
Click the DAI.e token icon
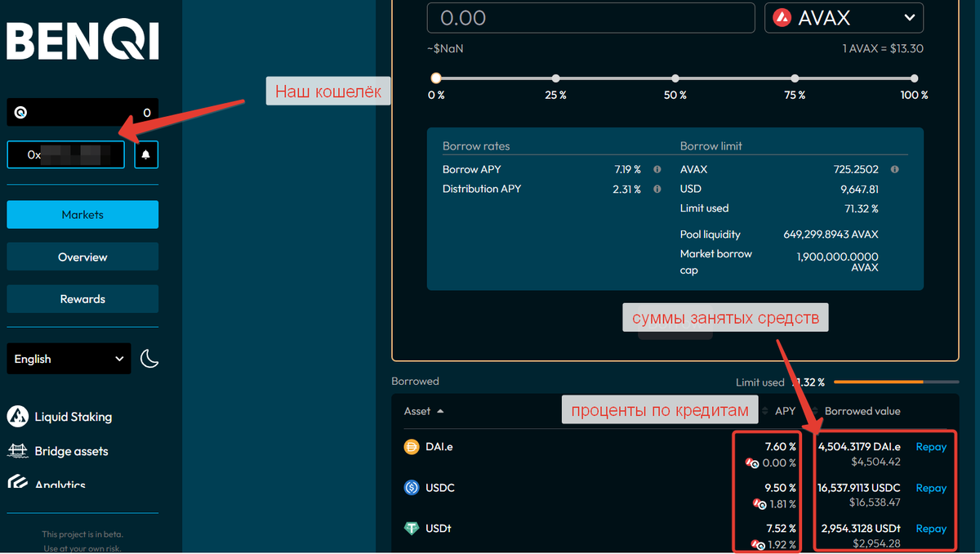(x=412, y=447)
